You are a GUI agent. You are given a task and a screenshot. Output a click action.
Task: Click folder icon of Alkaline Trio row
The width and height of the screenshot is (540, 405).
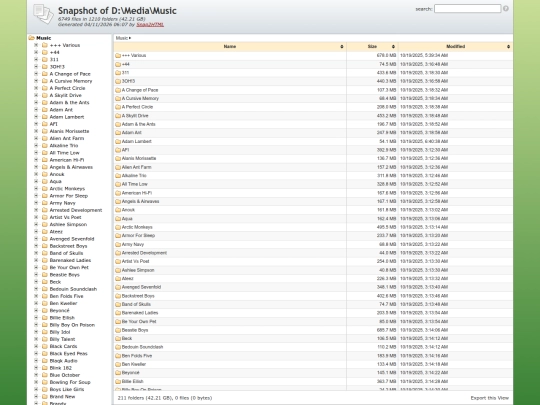tap(118, 176)
